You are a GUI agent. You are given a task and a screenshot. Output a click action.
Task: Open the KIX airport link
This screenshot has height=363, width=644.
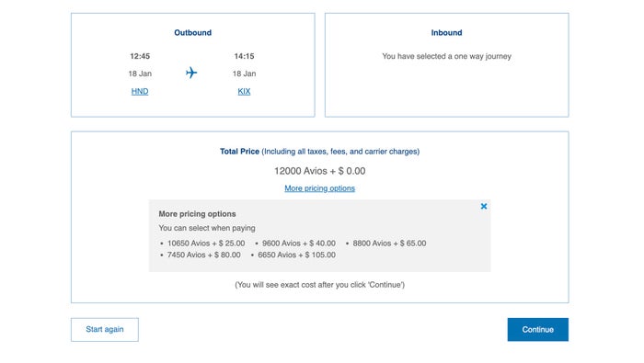tap(244, 92)
